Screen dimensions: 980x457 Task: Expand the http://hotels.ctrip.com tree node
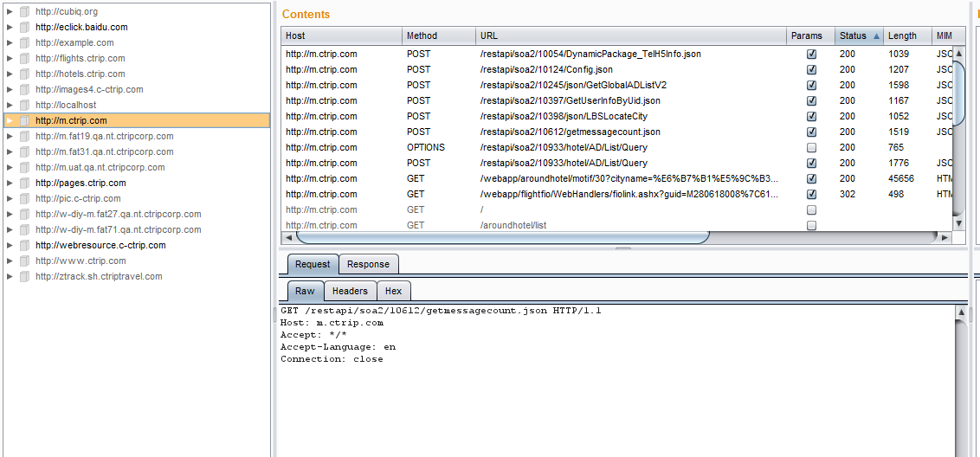[x=10, y=74]
